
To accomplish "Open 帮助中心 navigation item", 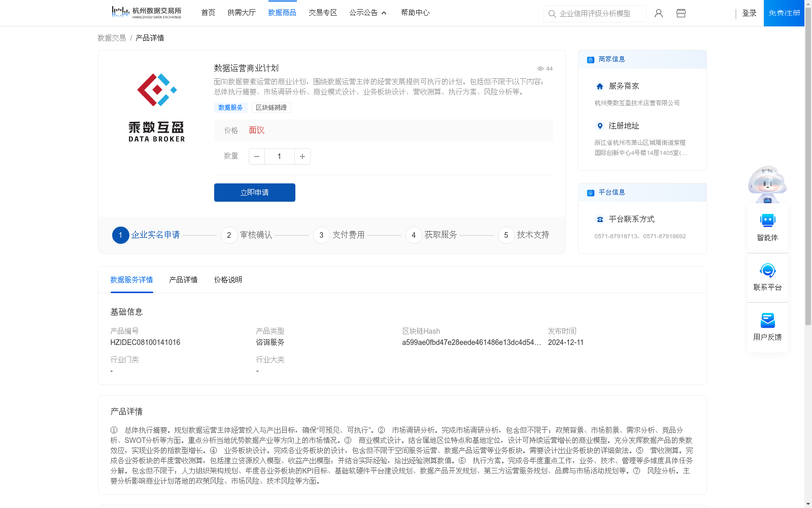I will tap(415, 13).
